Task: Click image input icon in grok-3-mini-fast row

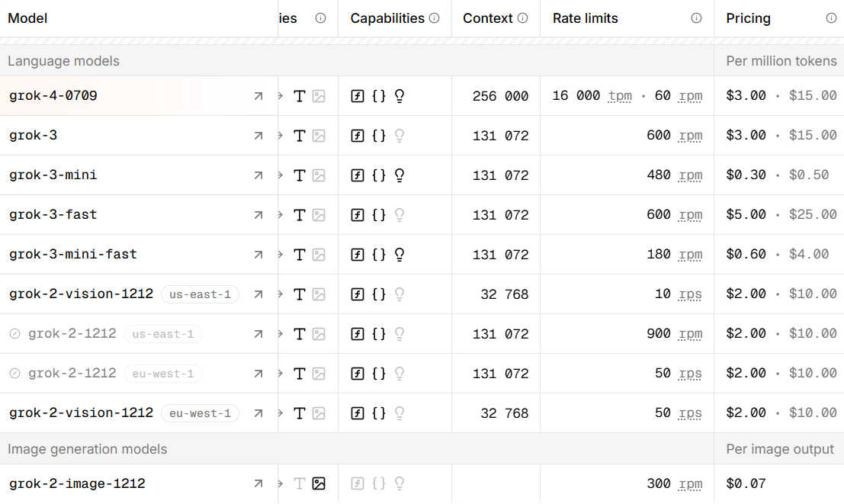Action: point(319,255)
